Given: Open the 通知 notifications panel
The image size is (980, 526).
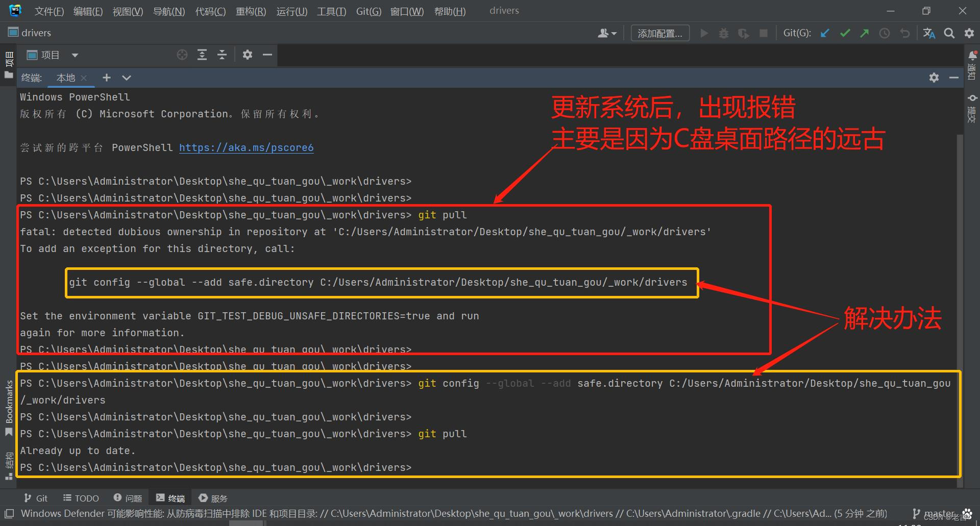Looking at the screenshot, I should point(972,65).
